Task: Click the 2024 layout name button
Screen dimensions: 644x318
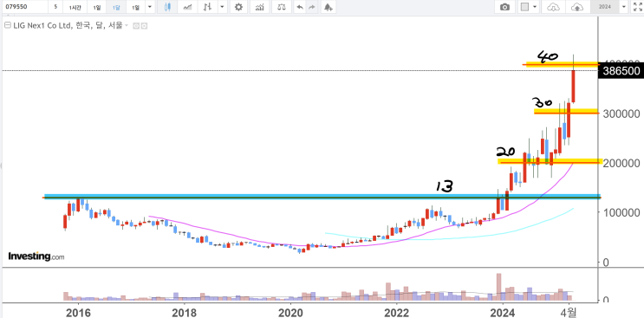Action: point(605,7)
